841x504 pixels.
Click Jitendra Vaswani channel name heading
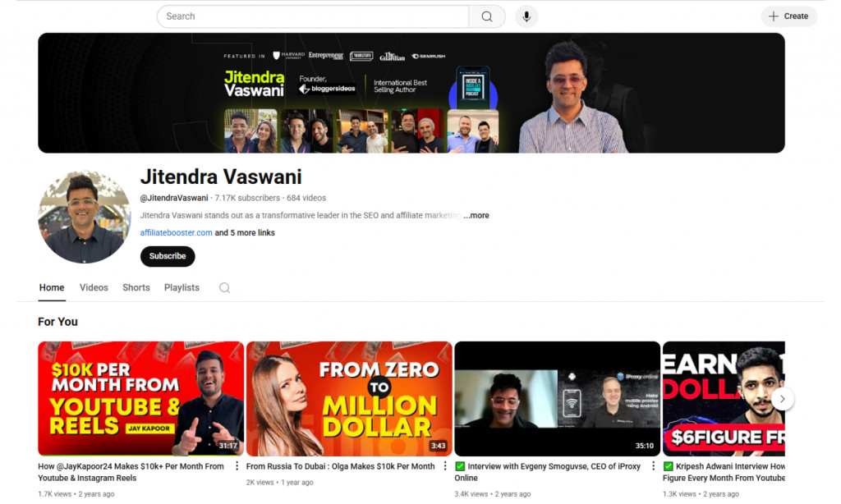point(221,177)
